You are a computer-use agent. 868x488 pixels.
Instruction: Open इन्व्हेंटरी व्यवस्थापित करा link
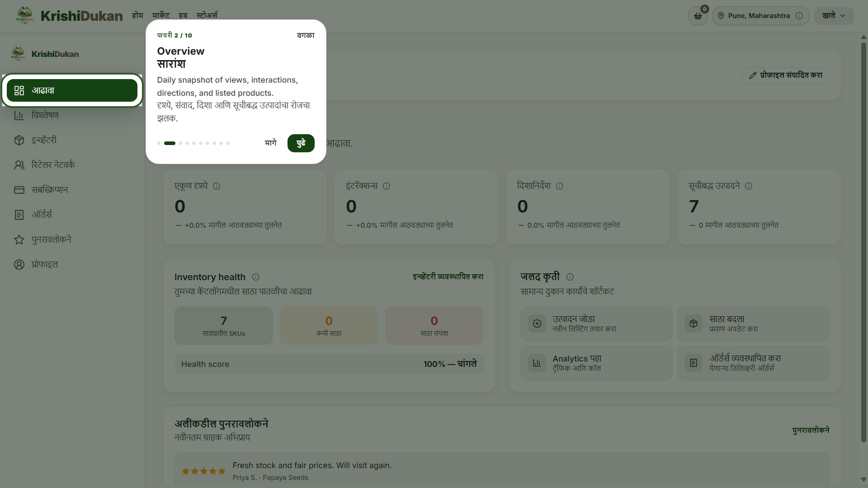pyautogui.click(x=448, y=277)
